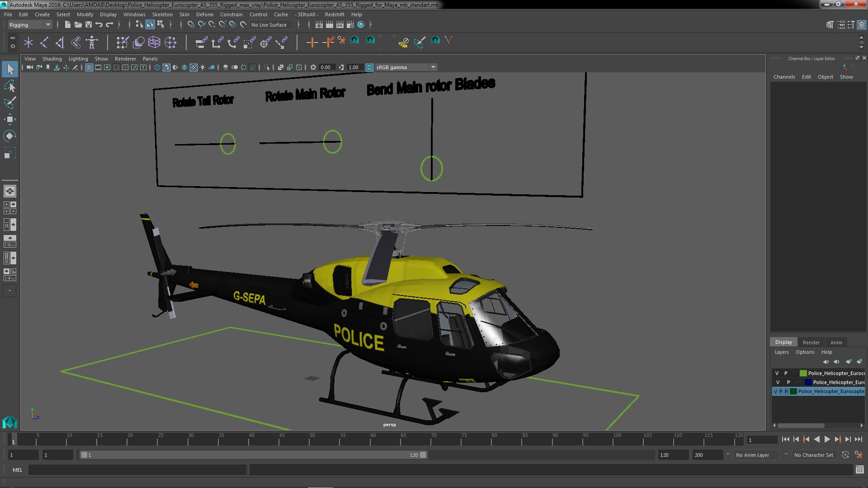Open the Constrain menu
The height and width of the screenshot is (488, 868).
(231, 14)
